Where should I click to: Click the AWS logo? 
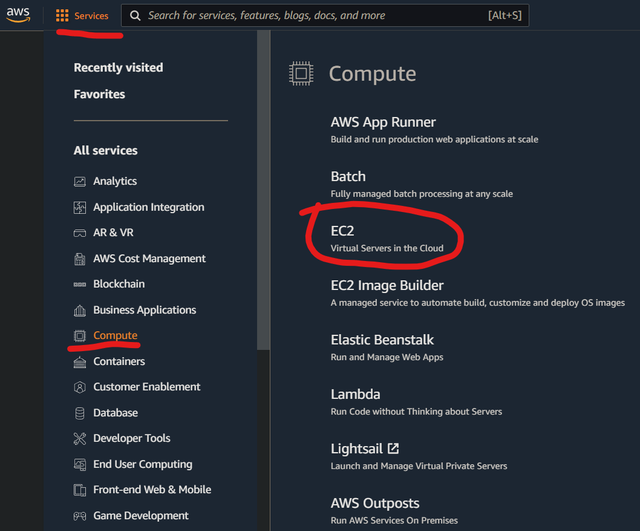[x=18, y=14]
